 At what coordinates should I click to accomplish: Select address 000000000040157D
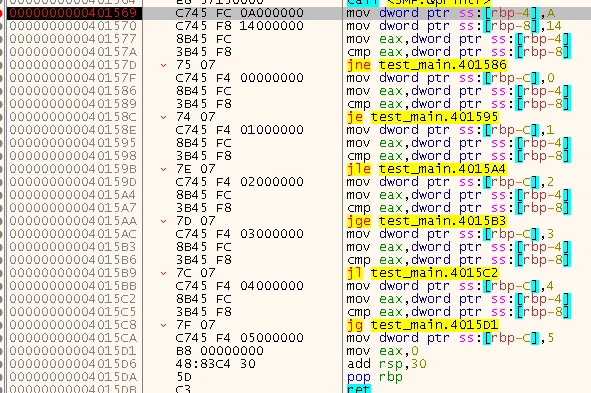(x=73, y=65)
